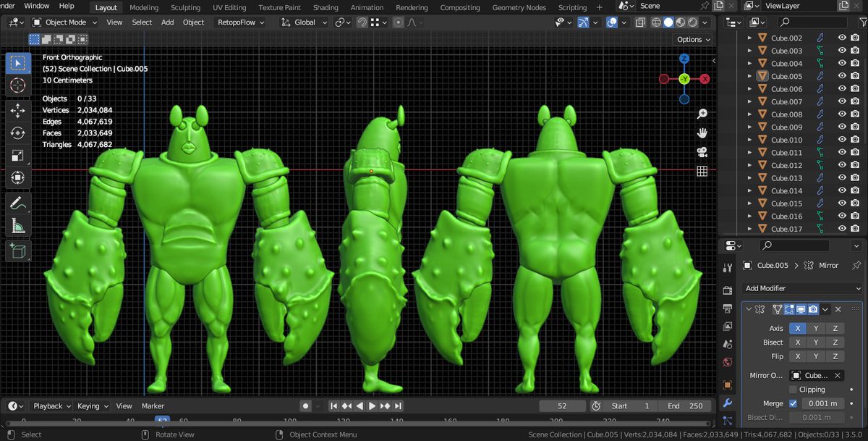Jump to the end frame
The width and height of the screenshot is (868, 441).
[x=398, y=406]
